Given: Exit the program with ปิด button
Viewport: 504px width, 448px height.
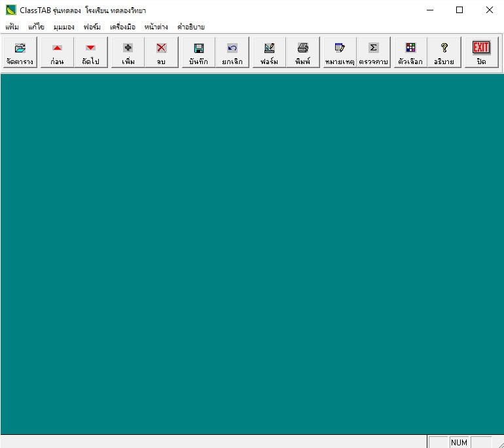Looking at the screenshot, I should [481, 52].
